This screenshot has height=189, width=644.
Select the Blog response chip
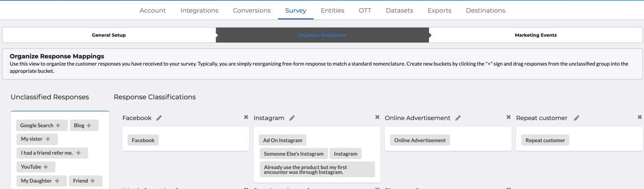(x=84, y=125)
